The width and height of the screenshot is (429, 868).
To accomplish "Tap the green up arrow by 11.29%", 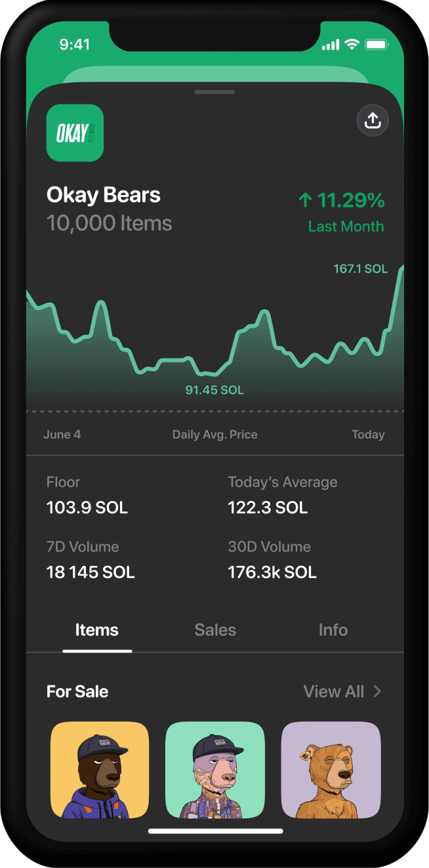I will point(305,200).
